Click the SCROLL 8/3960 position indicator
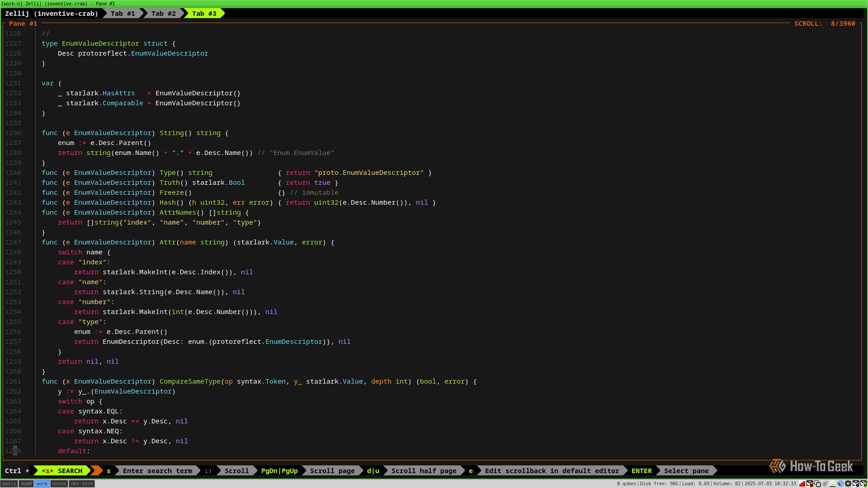This screenshot has width=868, height=488. pyautogui.click(x=824, y=23)
